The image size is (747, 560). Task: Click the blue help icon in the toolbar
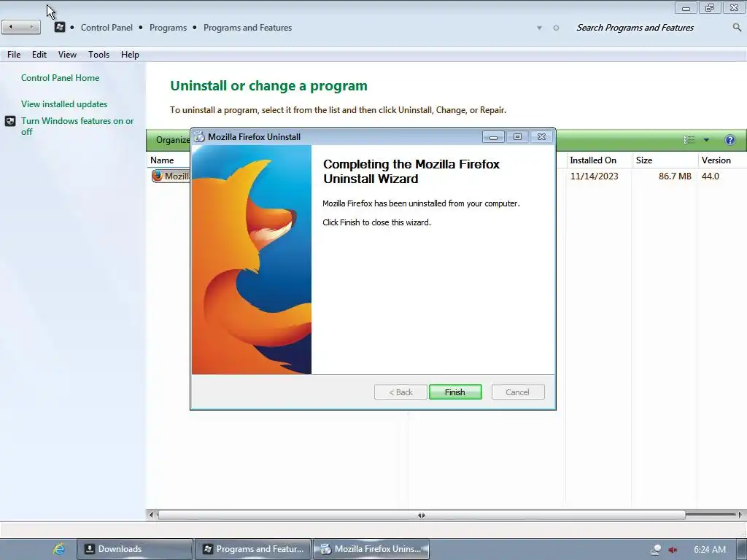[729, 139]
